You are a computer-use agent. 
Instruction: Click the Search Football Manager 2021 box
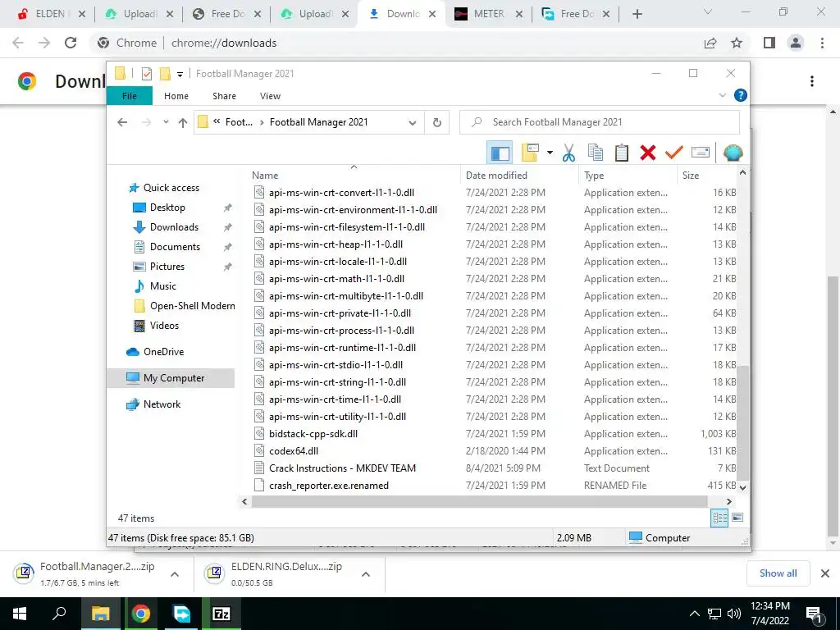pyautogui.click(x=600, y=123)
